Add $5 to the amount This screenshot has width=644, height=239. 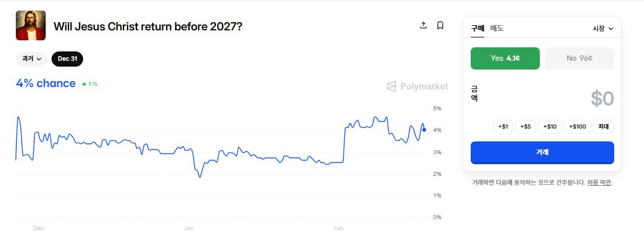[x=525, y=126]
